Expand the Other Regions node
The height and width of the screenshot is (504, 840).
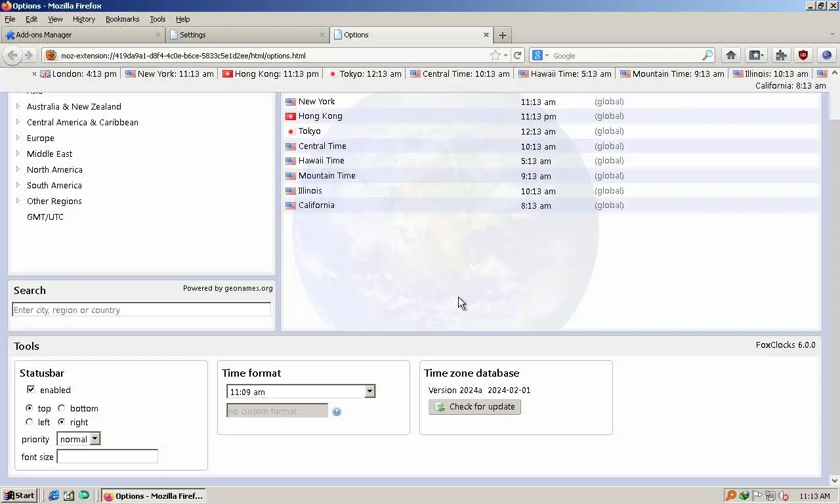(x=18, y=201)
